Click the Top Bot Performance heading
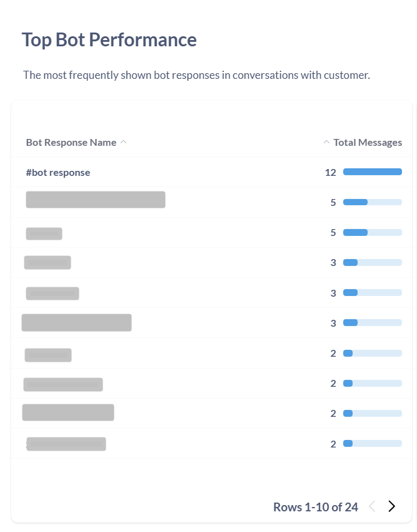This screenshot has width=417, height=532. pyautogui.click(x=109, y=39)
